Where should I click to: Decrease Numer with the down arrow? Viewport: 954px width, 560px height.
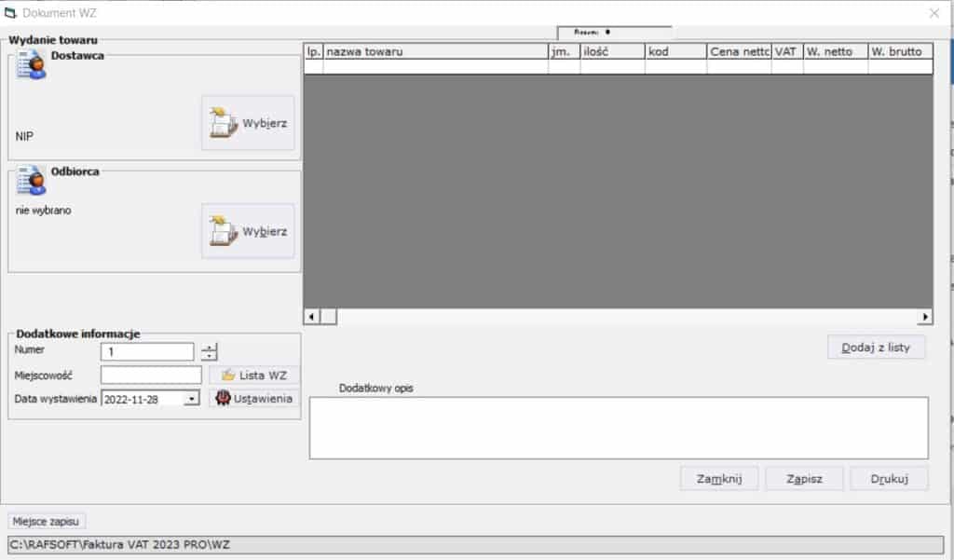tap(210, 356)
